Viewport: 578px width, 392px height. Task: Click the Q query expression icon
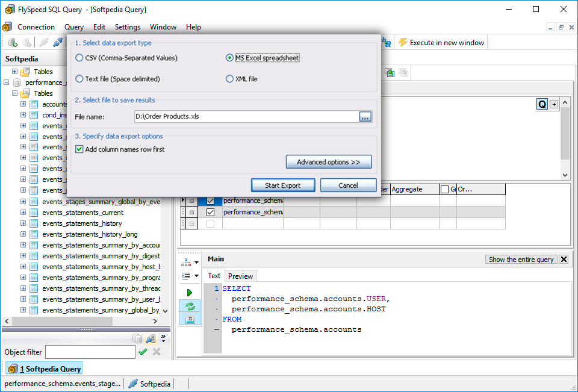(x=542, y=104)
